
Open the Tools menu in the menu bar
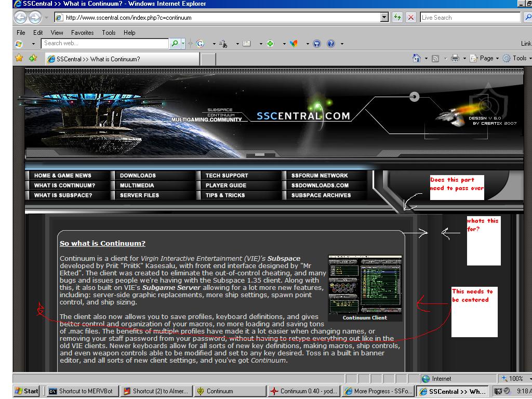(109, 33)
